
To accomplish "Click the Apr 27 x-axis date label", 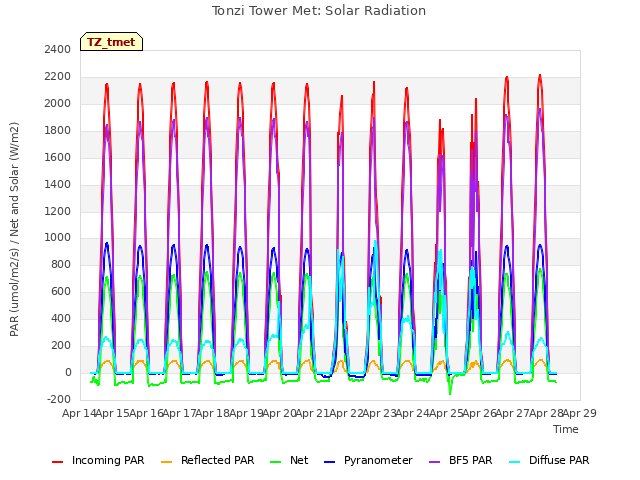I will [x=513, y=413].
